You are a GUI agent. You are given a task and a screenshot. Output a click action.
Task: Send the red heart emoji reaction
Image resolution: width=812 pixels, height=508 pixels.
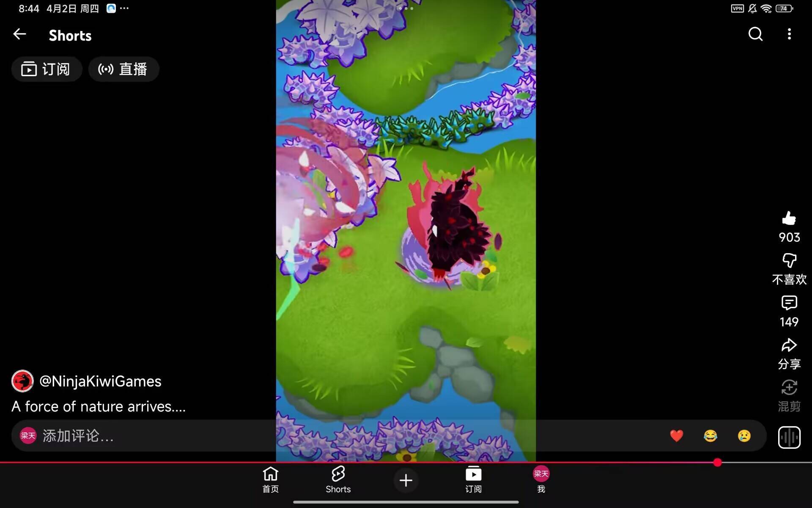(x=677, y=436)
